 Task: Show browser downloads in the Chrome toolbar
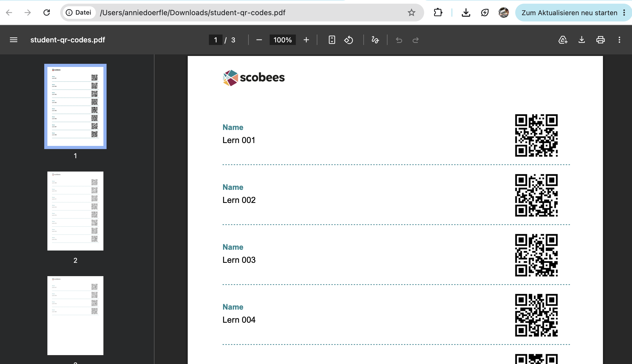[x=466, y=13]
